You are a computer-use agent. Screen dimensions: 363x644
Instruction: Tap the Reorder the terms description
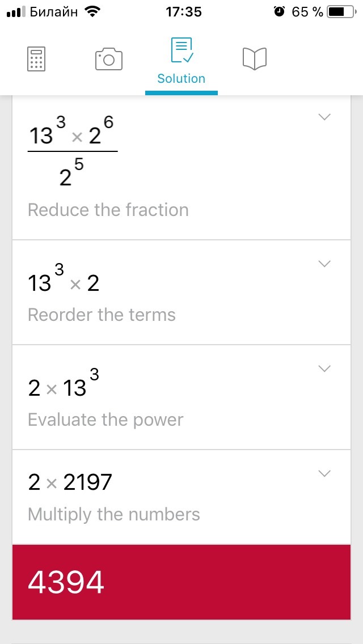[x=102, y=315]
